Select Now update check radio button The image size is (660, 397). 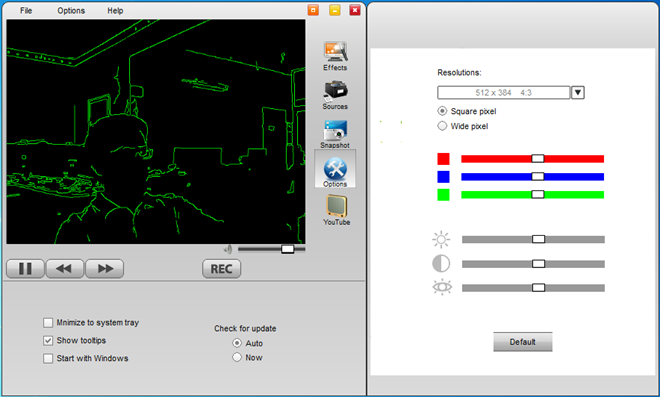point(237,357)
